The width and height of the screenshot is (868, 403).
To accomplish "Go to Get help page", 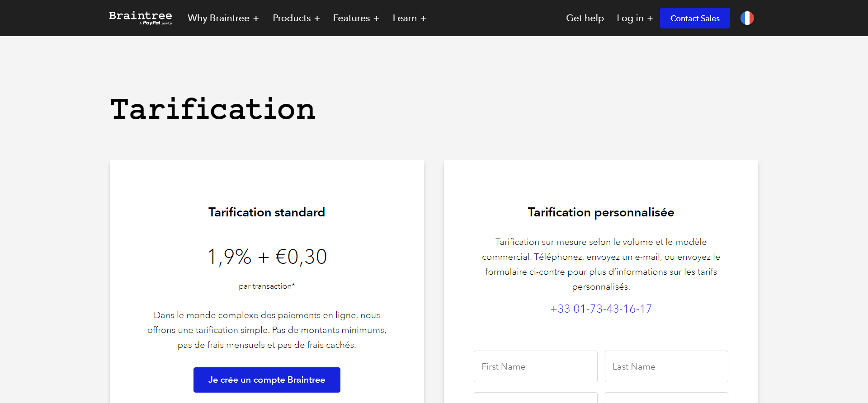I will 585,18.
